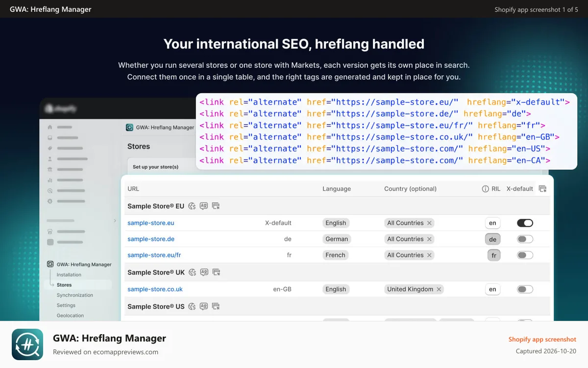The height and width of the screenshot is (368, 588).
Task: Click the large GWA app logo at bottom
Action: [27, 344]
